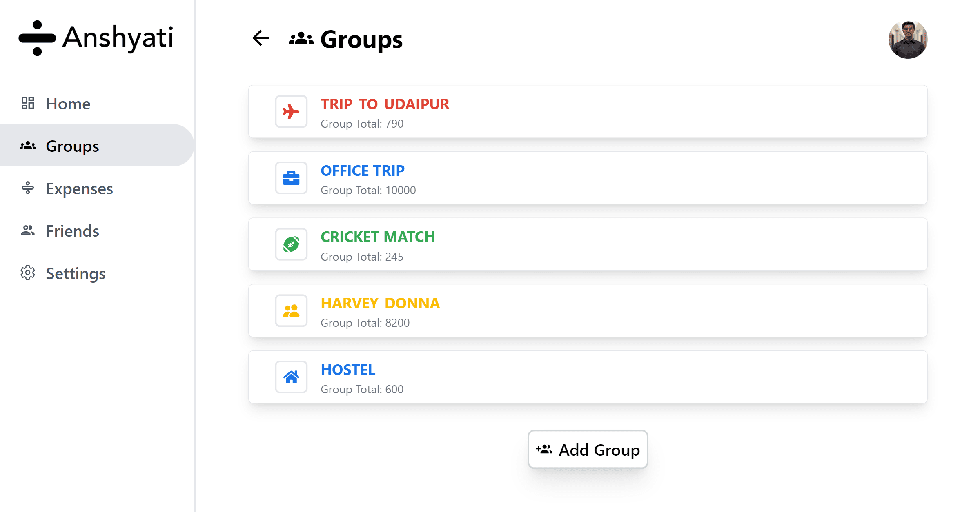980x512 pixels.
Task: Open the user profile avatar
Action: pos(908,39)
